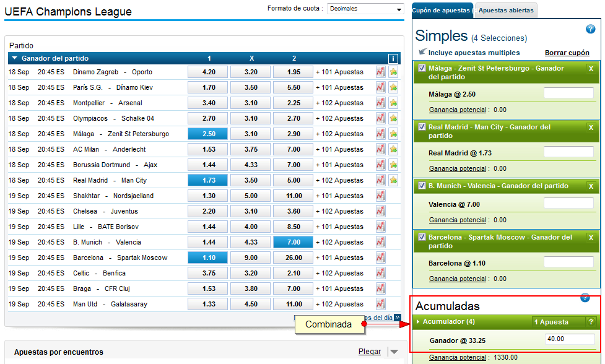Open statistics icon for AC Milan - Anderlecht
Viewport: 605px width, 364px height.
(x=380, y=149)
